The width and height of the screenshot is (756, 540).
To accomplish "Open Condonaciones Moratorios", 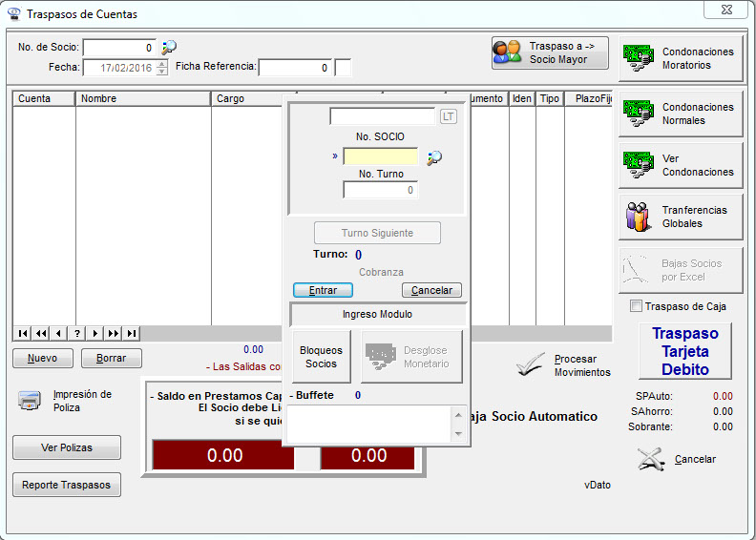I will (x=681, y=59).
